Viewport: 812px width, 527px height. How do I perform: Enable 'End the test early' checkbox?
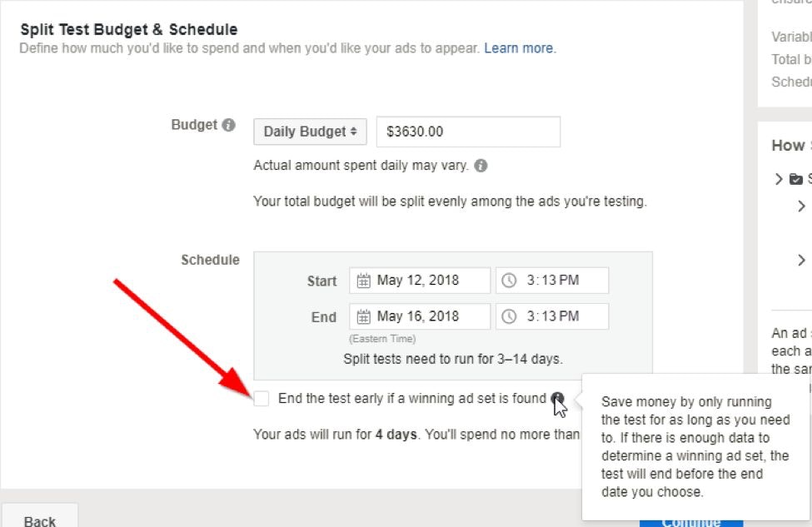[x=262, y=399]
